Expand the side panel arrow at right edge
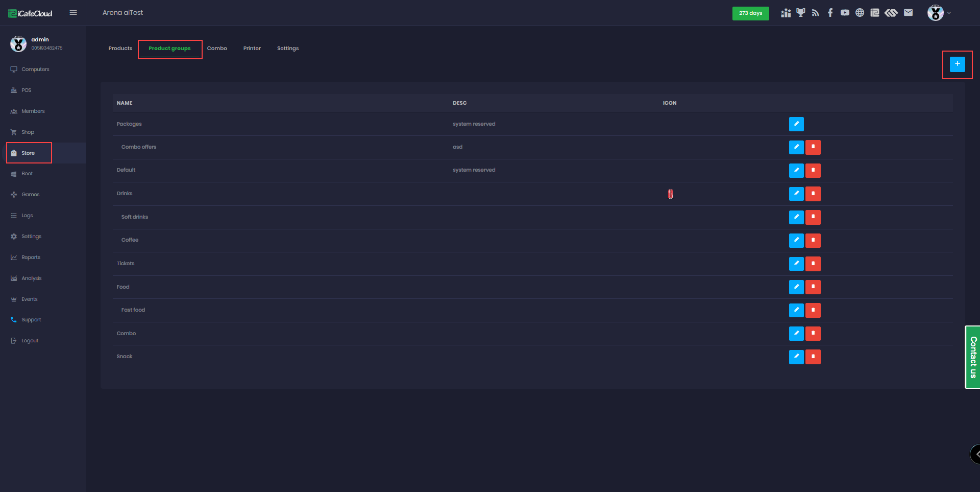The image size is (980, 492). tap(975, 454)
